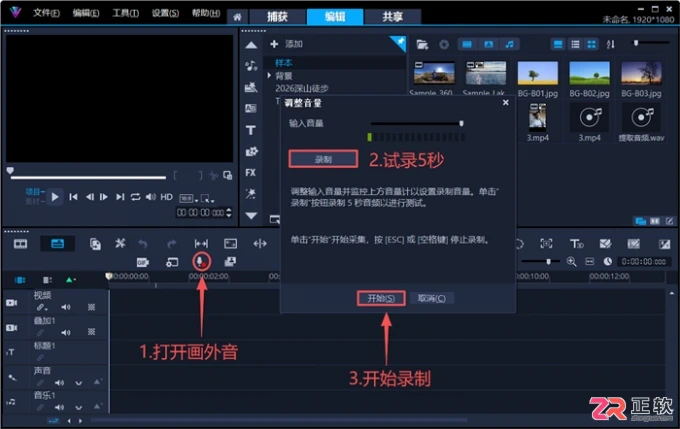Open the green add track dropdown
680x429 pixels.
click(x=71, y=280)
